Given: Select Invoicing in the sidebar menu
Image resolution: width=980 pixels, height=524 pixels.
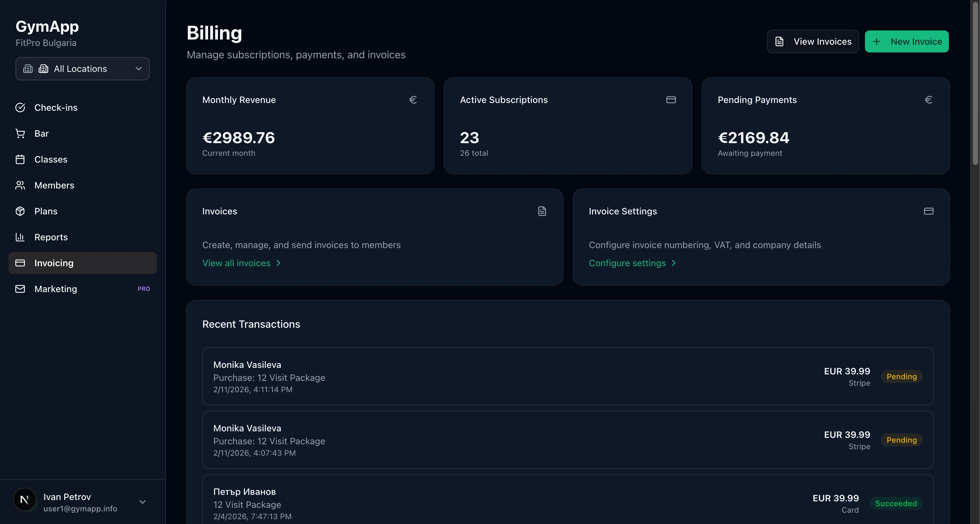Looking at the screenshot, I should click(x=54, y=263).
